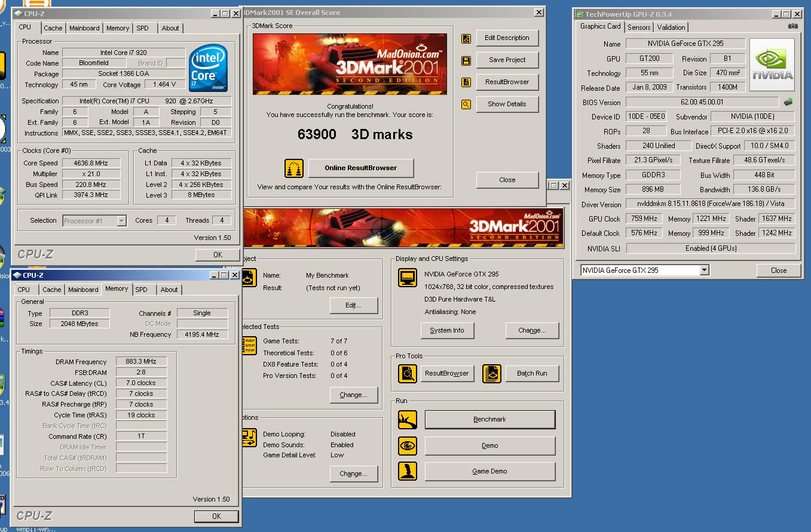The height and width of the screenshot is (532, 811).
Task: Click the Demo eye icon
Action: pos(408,445)
